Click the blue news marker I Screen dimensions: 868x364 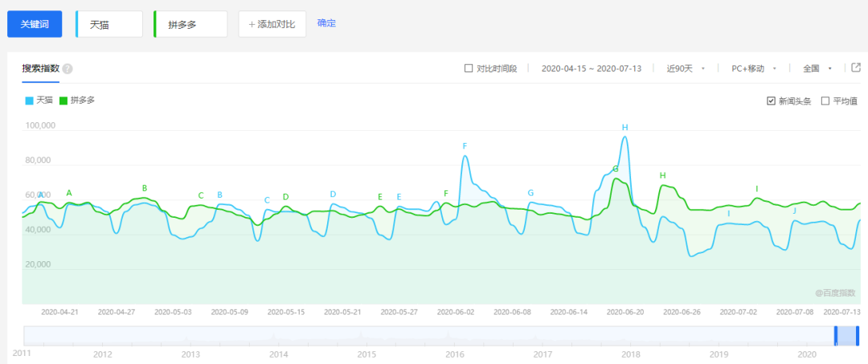(x=728, y=214)
